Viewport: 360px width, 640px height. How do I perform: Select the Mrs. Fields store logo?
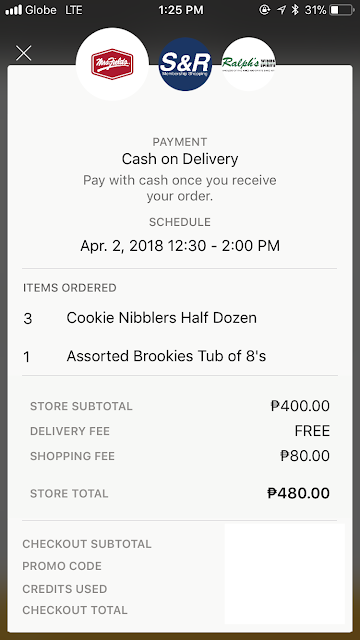click(x=112, y=64)
